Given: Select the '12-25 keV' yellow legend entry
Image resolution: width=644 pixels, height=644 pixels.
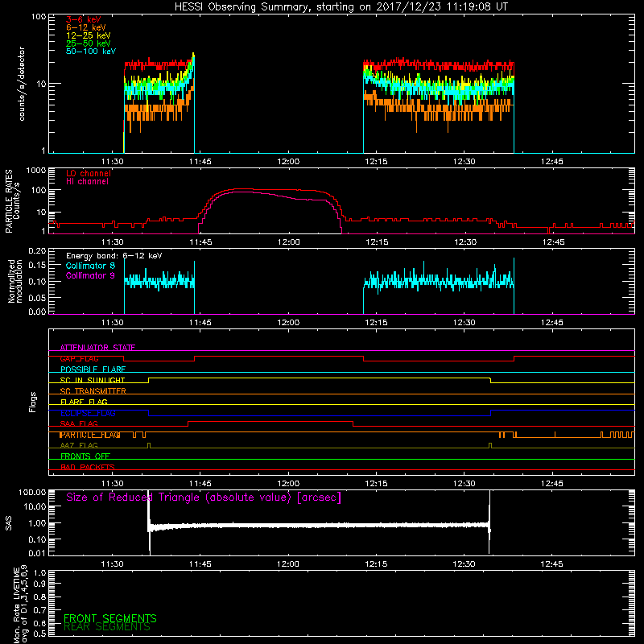Looking at the screenshot, I should pyautogui.click(x=89, y=35).
